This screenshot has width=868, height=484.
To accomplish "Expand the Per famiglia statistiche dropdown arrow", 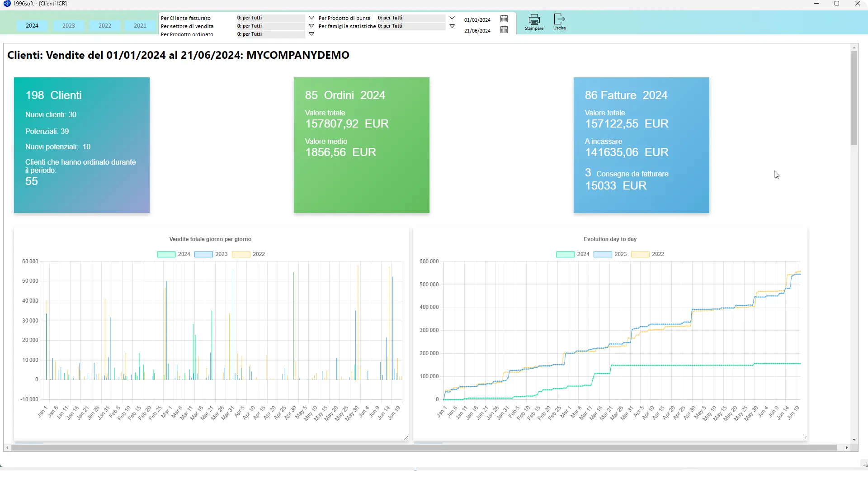I will (x=452, y=26).
